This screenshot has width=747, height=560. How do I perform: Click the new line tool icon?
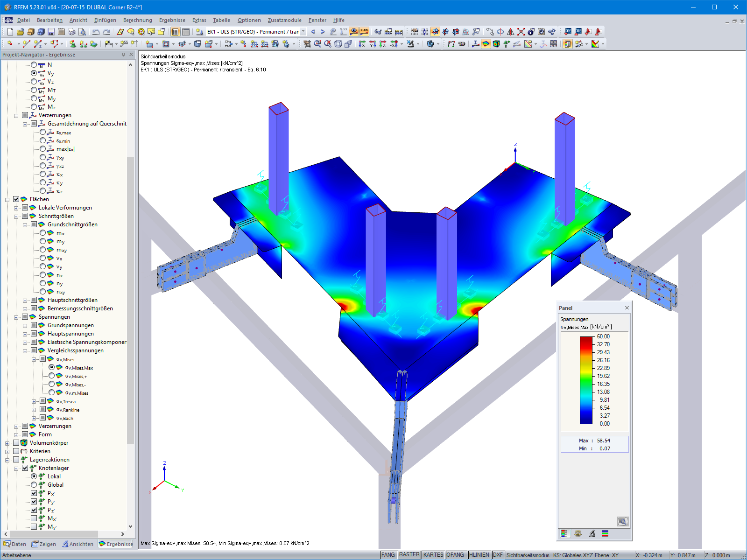click(26, 44)
